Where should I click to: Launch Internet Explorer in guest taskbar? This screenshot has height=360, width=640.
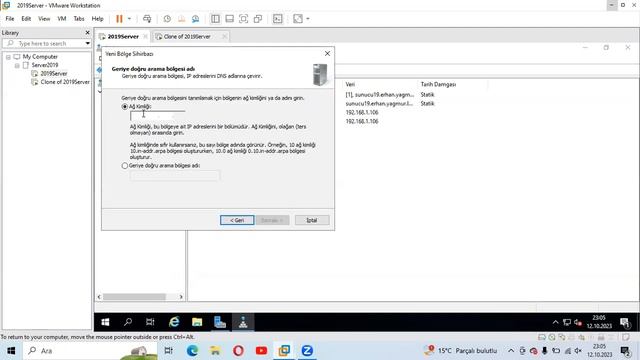pyautogui.click(x=174, y=322)
